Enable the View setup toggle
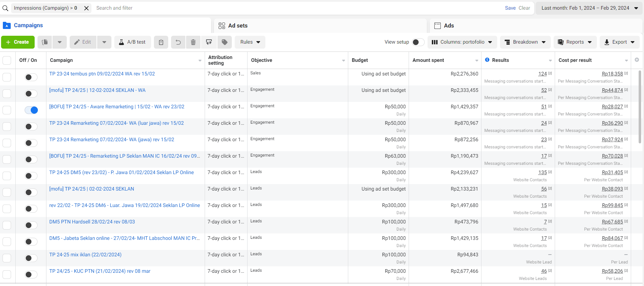 (x=418, y=42)
